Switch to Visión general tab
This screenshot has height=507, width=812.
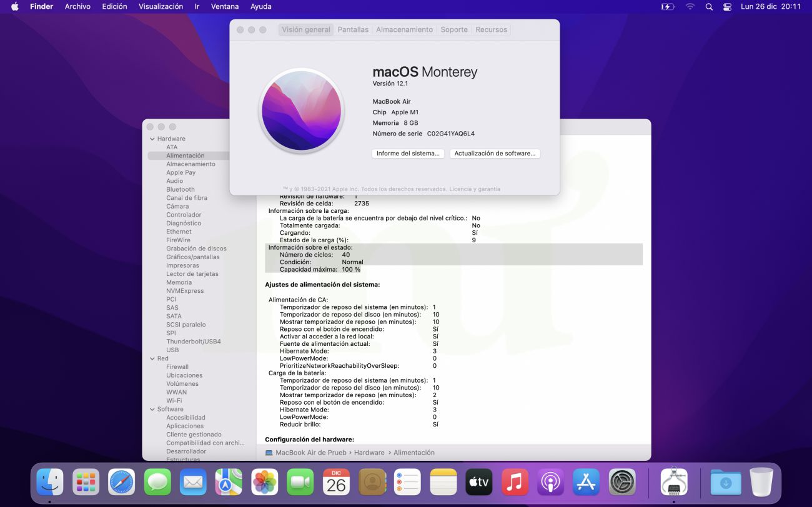click(306, 29)
